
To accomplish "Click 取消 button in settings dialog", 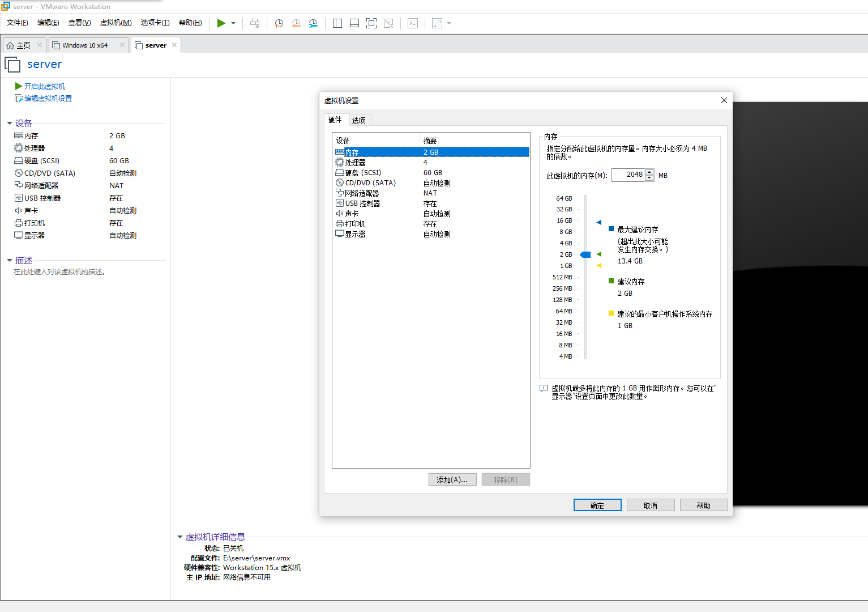I will click(x=651, y=505).
